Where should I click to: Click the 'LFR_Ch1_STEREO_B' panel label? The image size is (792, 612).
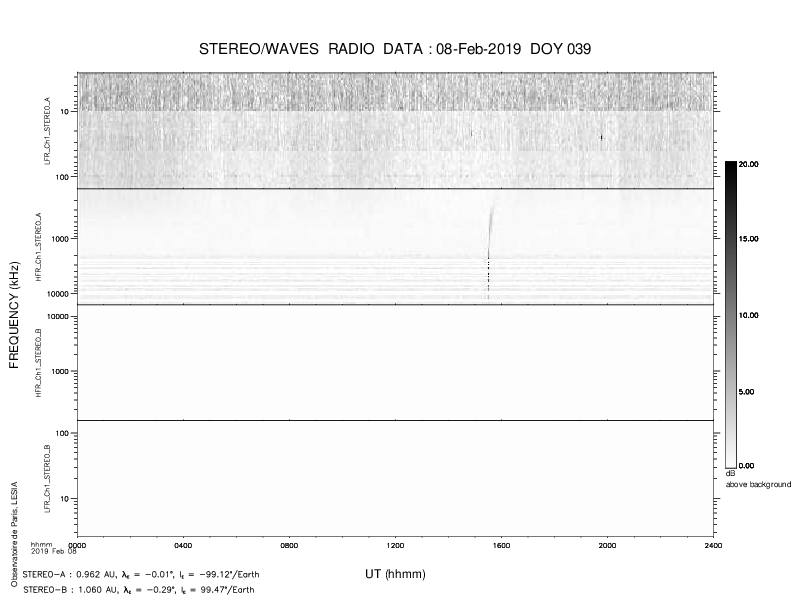tap(47, 479)
